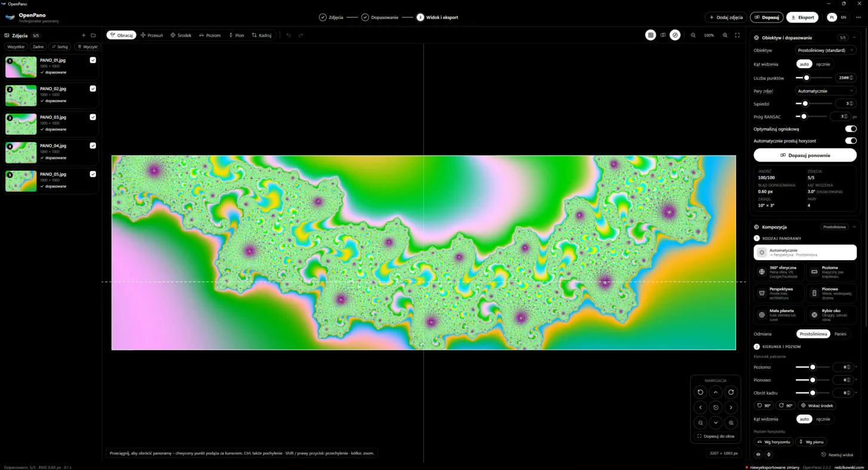Image resolution: width=868 pixels, height=470 pixels.
Task: Zoom out with the toolbar magnifier minus
Action: [693, 35]
